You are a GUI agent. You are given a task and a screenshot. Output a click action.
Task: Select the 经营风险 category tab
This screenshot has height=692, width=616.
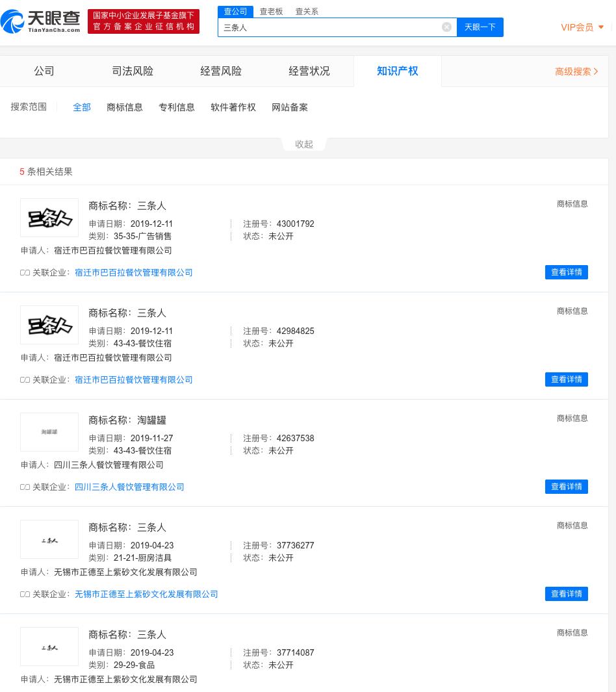pos(221,71)
